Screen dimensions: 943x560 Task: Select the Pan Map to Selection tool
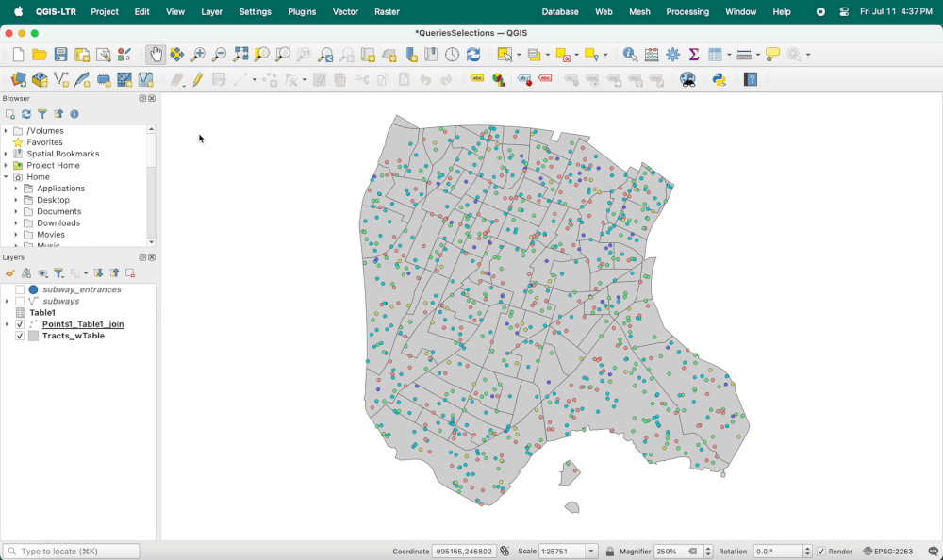pos(177,55)
